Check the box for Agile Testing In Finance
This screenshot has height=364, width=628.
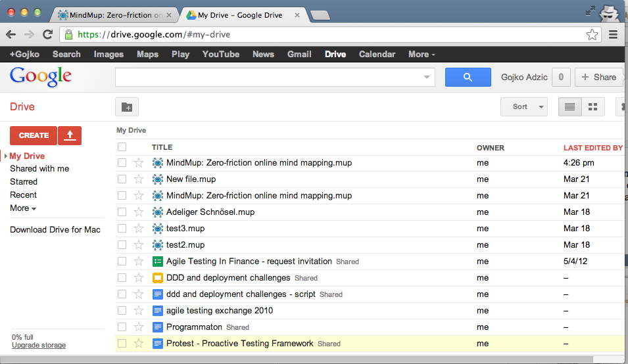(x=122, y=262)
